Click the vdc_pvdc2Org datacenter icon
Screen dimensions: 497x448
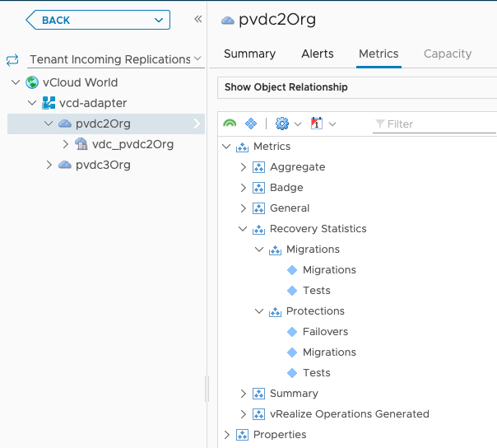tap(81, 144)
